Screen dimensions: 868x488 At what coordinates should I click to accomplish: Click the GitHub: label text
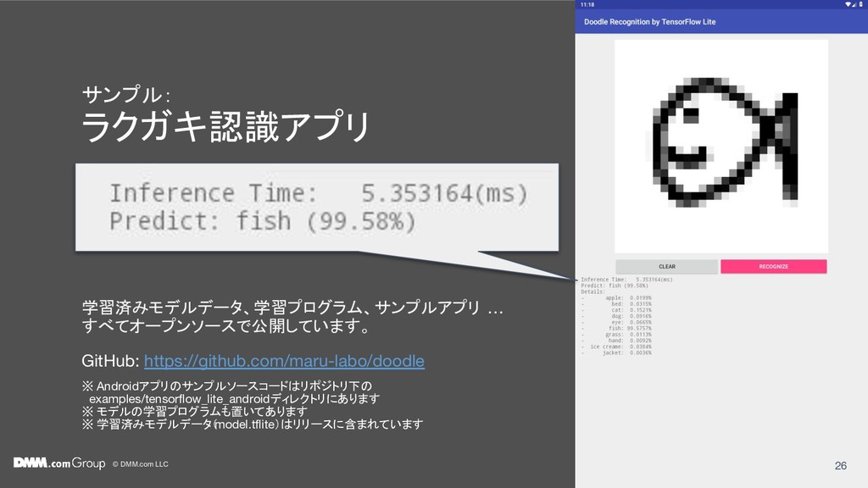point(110,361)
